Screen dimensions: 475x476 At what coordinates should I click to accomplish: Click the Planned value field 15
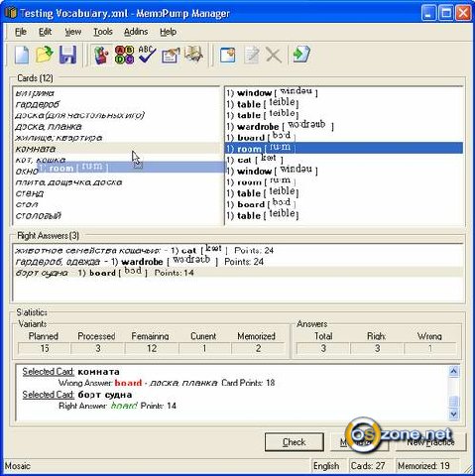[x=44, y=348]
